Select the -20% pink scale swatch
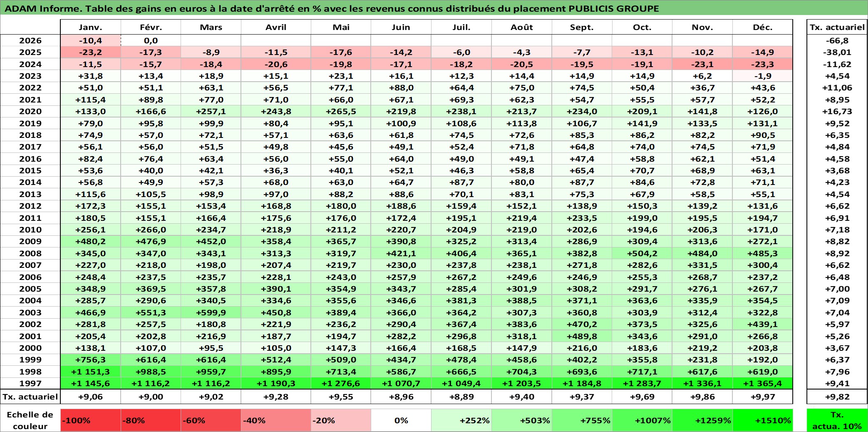Viewport: 868px width, 432px height. (341, 420)
